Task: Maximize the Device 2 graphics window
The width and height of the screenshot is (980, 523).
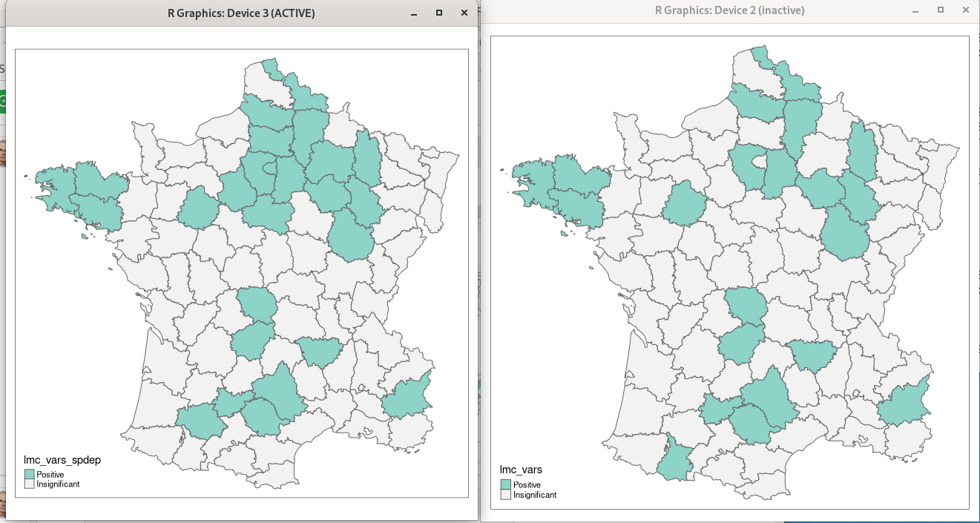Action: pos(941,10)
